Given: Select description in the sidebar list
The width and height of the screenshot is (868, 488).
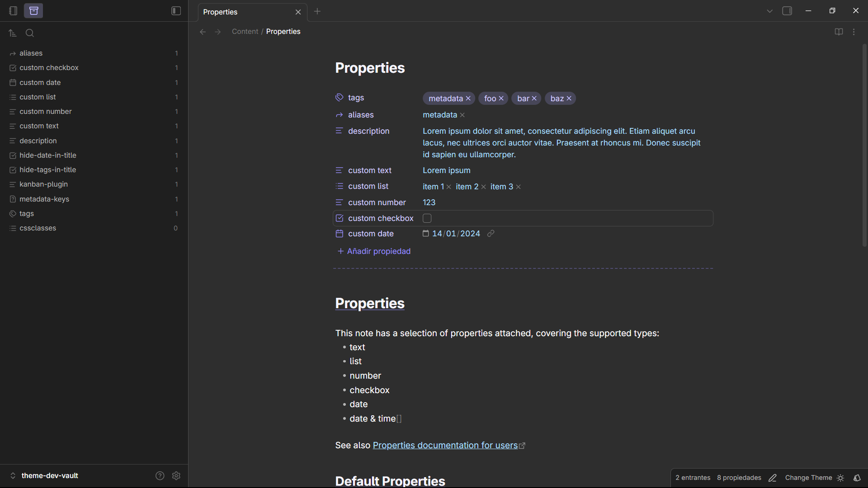Looking at the screenshot, I should point(94,141).
